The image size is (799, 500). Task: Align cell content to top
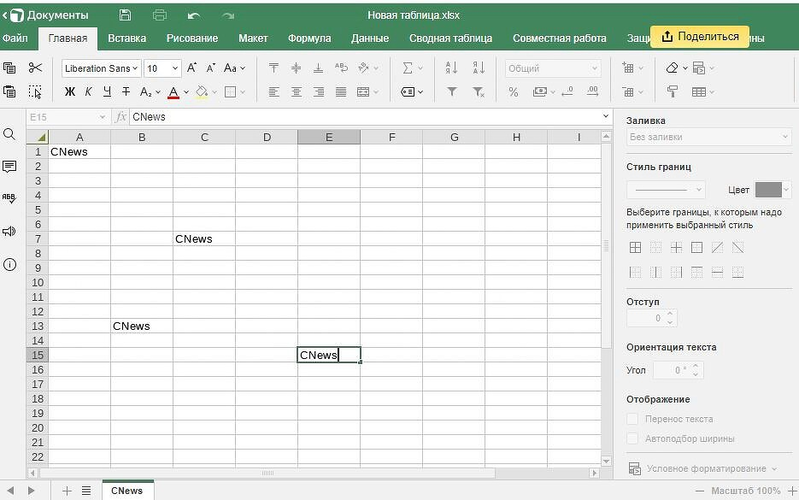[274, 68]
